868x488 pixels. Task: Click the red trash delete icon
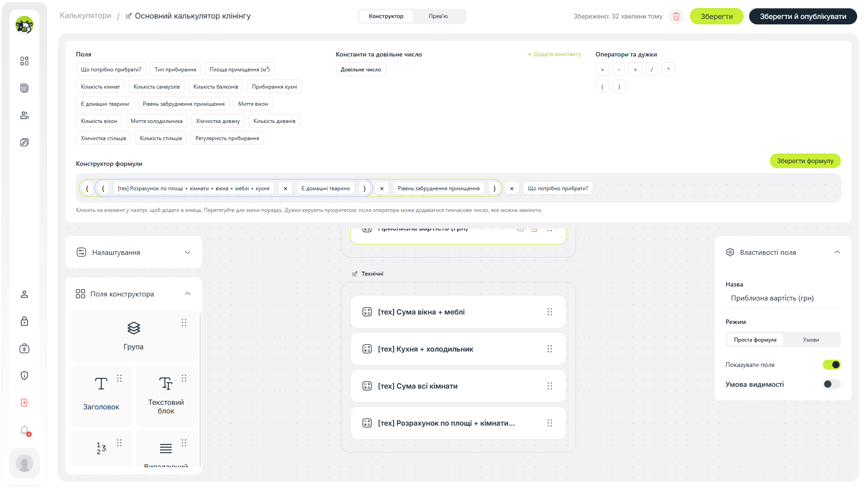click(676, 17)
